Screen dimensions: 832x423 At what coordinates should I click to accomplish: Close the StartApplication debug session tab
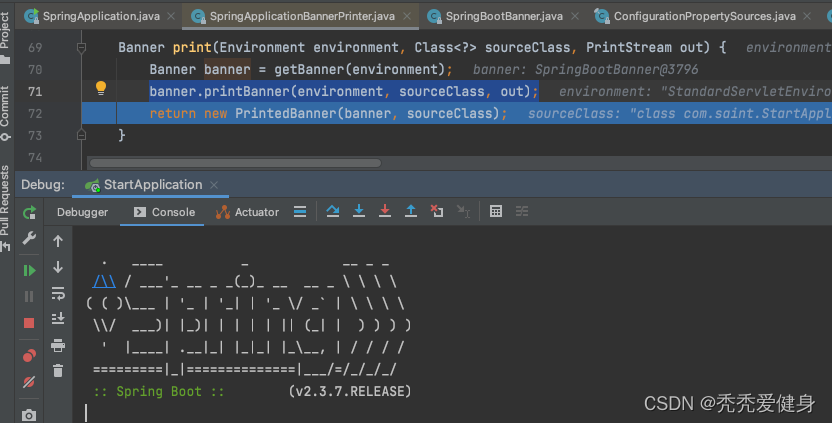(x=214, y=185)
